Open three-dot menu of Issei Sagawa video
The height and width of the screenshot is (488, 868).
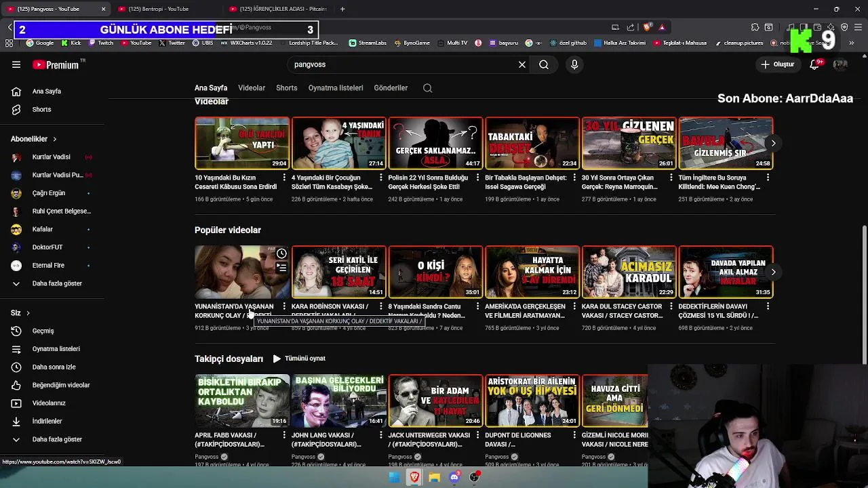[x=574, y=178]
